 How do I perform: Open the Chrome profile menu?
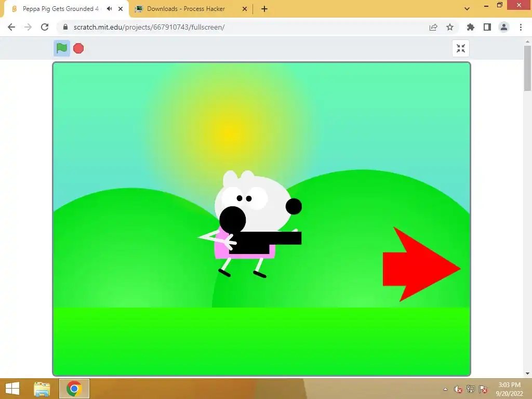coord(504,27)
